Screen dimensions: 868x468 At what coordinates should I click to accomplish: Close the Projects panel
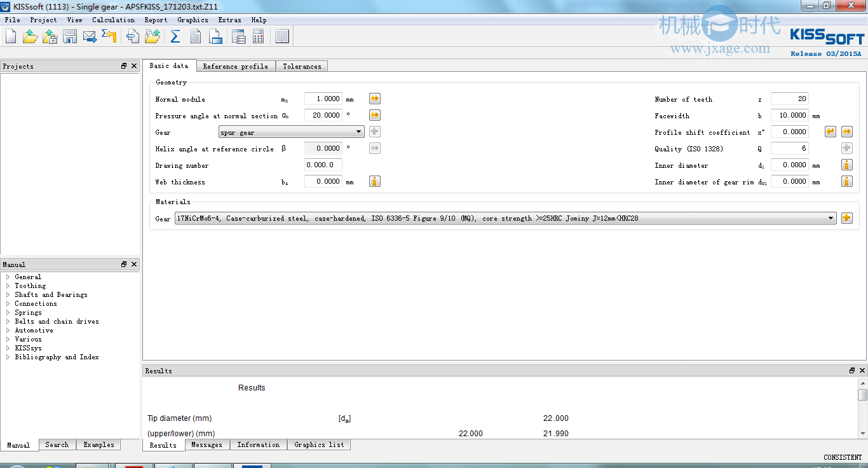coord(134,66)
